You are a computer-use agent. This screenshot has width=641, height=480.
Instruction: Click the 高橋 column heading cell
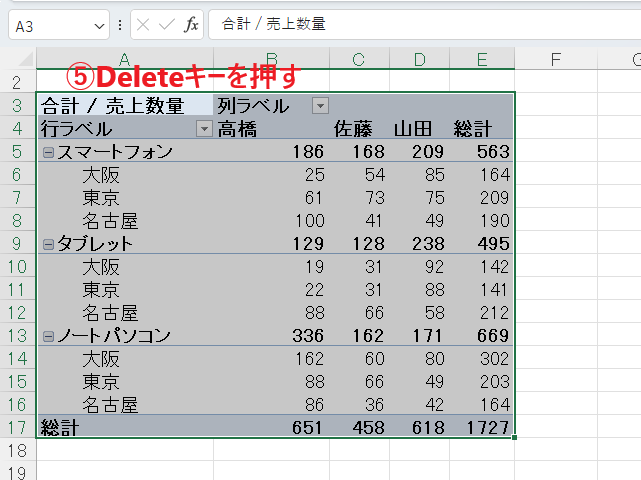pos(237,129)
